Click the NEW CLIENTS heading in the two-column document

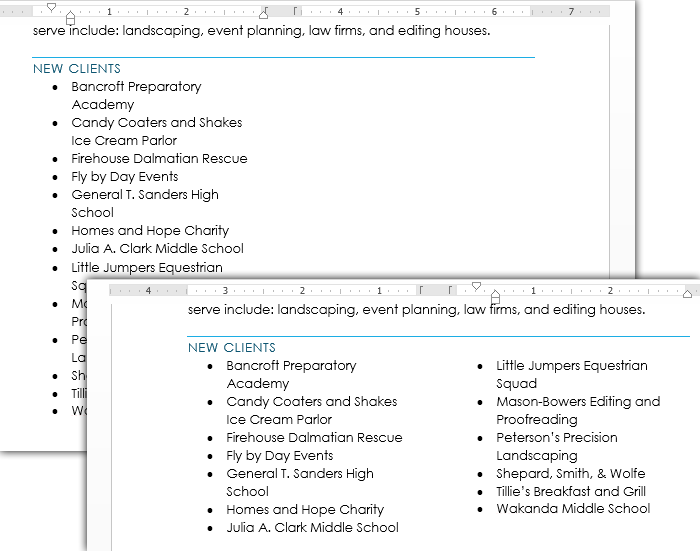click(x=232, y=348)
